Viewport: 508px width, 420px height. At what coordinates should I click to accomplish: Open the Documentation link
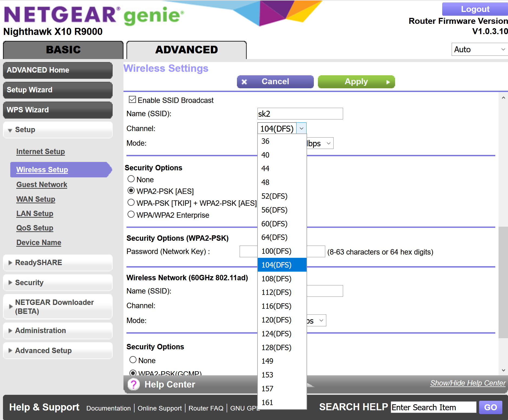point(108,408)
